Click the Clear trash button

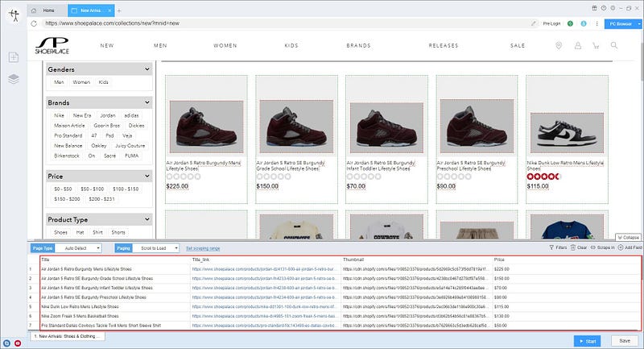tap(579, 247)
